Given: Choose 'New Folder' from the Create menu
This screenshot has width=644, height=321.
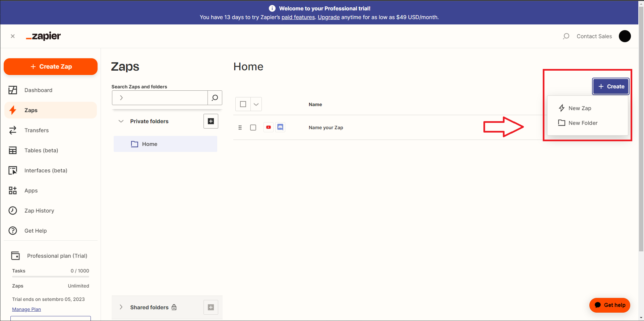Looking at the screenshot, I should [583, 123].
